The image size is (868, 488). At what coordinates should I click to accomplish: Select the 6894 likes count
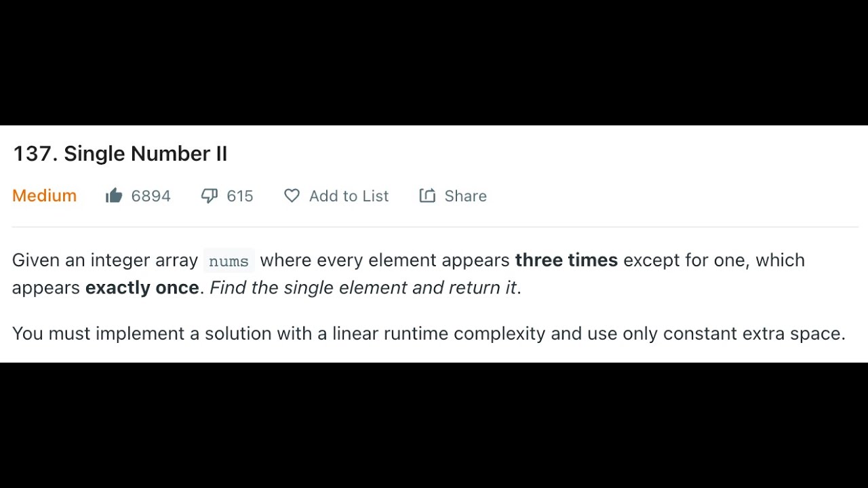pos(151,196)
